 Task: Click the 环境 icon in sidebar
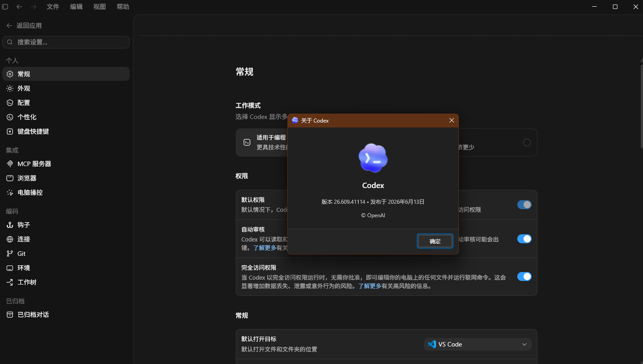click(10, 268)
